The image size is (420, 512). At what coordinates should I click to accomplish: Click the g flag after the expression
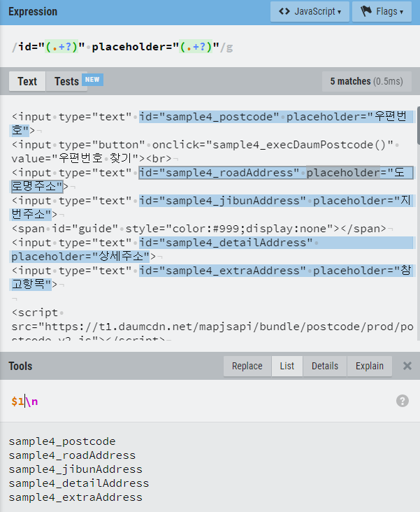tap(229, 48)
